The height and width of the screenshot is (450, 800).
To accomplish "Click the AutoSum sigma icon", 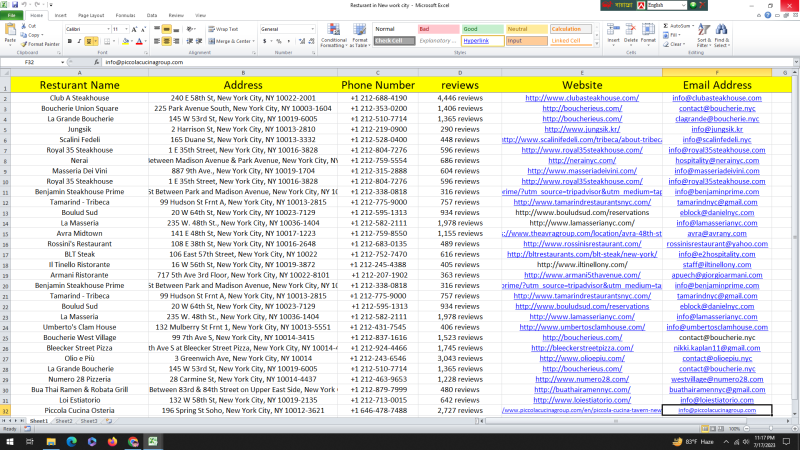I will pyautogui.click(x=666, y=26).
